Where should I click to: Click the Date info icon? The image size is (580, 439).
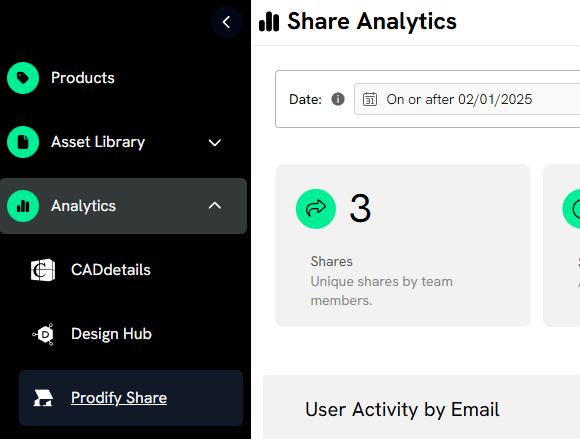click(x=338, y=99)
